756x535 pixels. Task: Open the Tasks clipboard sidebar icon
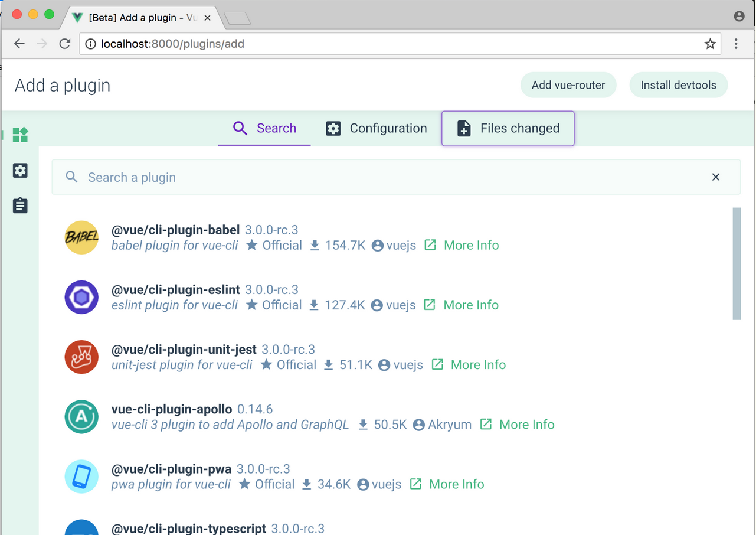[x=20, y=205]
